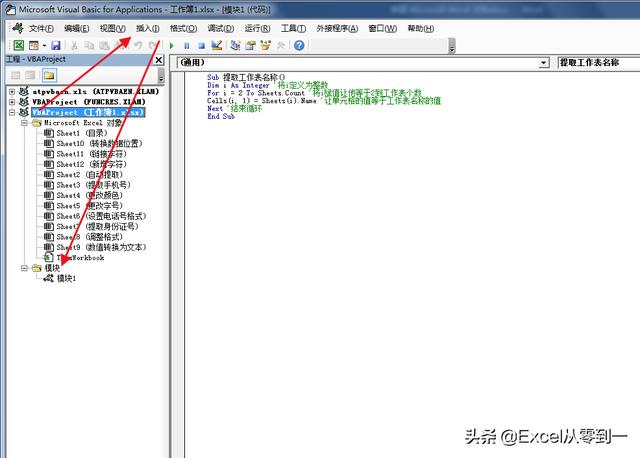
Task: Click the 提取工作表名称 procedure box
Action: [598, 62]
